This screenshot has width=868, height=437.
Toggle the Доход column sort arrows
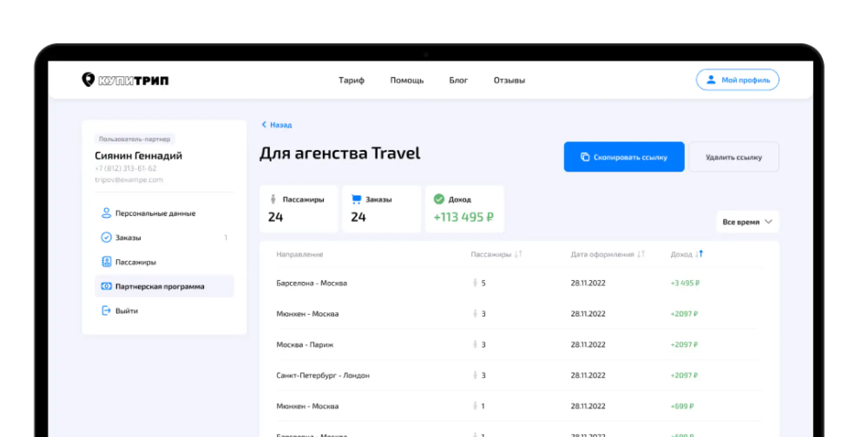(699, 254)
